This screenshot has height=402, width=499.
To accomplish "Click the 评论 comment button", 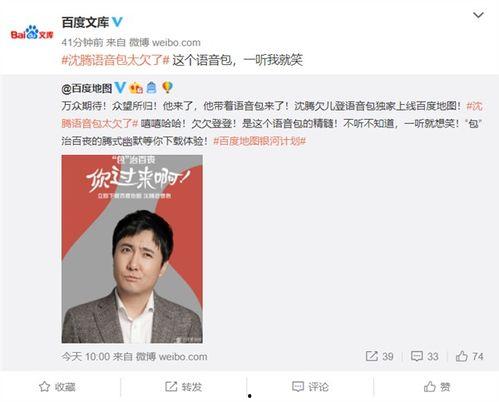I will pyautogui.click(x=310, y=387).
